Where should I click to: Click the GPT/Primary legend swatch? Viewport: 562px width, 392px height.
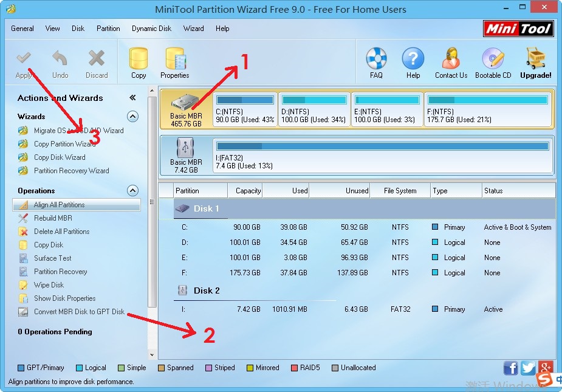pos(21,368)
